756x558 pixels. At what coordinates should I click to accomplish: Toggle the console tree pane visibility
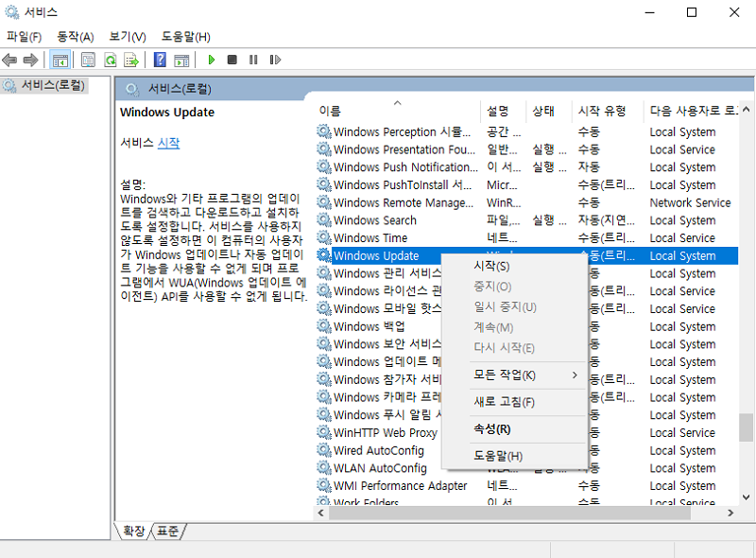[x=60, y=60]
